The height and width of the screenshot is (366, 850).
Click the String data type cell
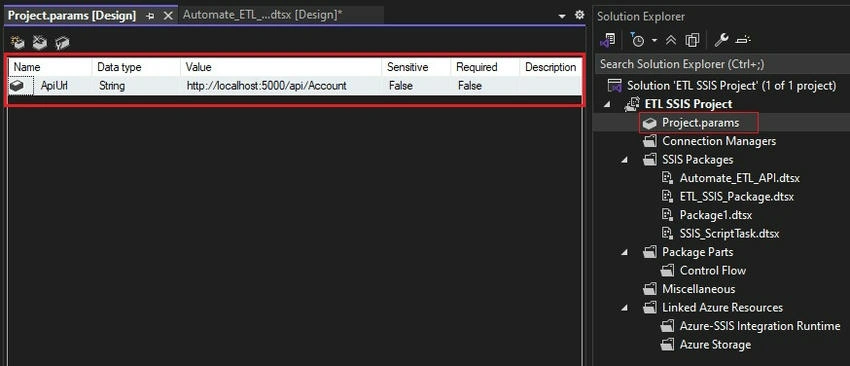pos(136,86)
